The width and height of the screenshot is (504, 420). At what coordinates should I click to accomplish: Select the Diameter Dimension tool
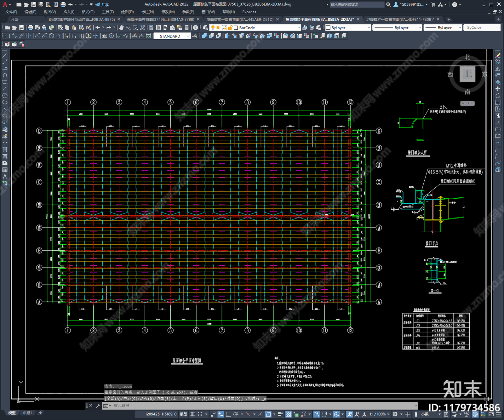[x=51, y=36]
